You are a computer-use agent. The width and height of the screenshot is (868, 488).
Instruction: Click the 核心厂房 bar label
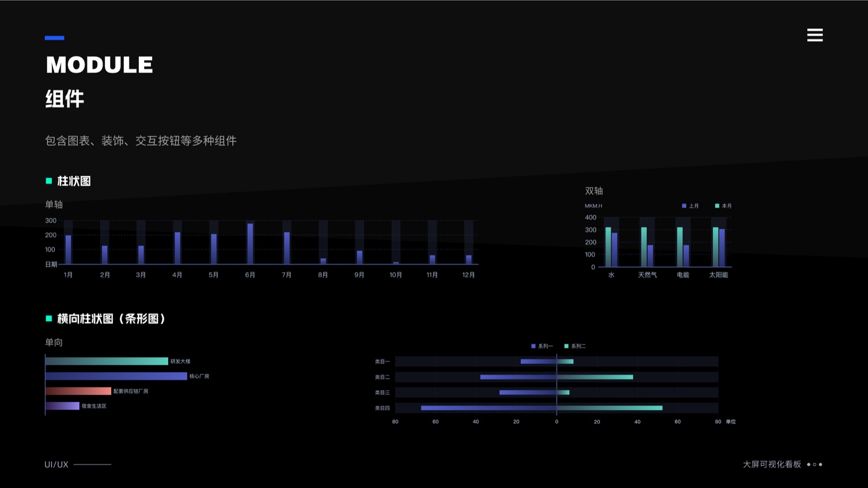[199, 376]
